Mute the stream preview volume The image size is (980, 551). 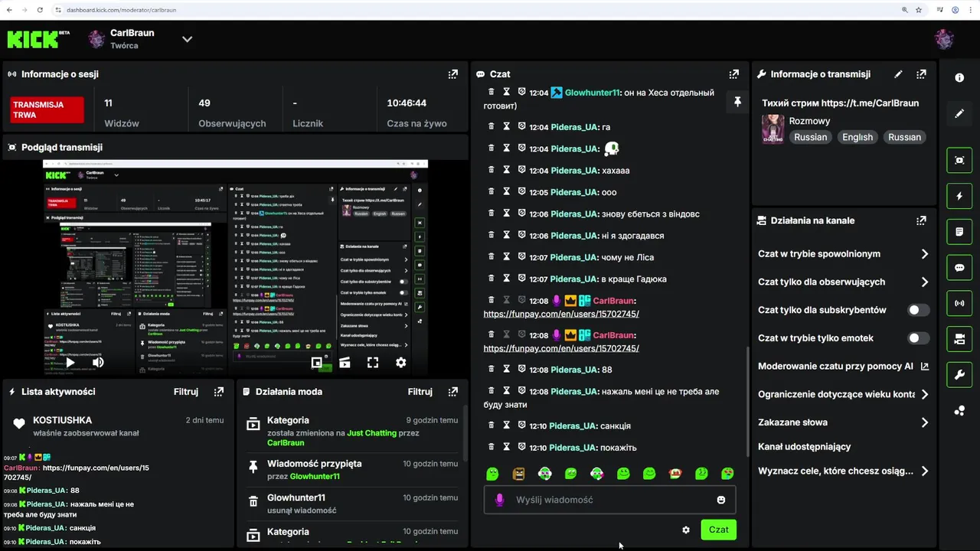pyautogui.click(x=98, y=362)
